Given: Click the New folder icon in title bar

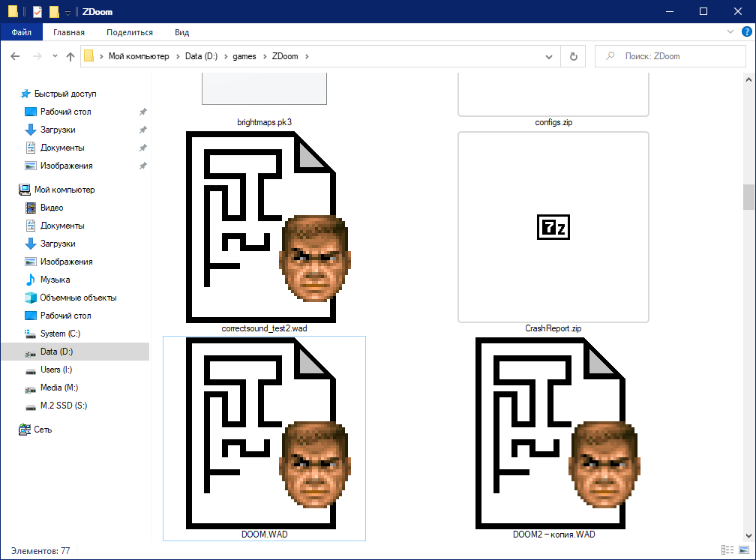Looking at the screenshot, I should (55, 11).
